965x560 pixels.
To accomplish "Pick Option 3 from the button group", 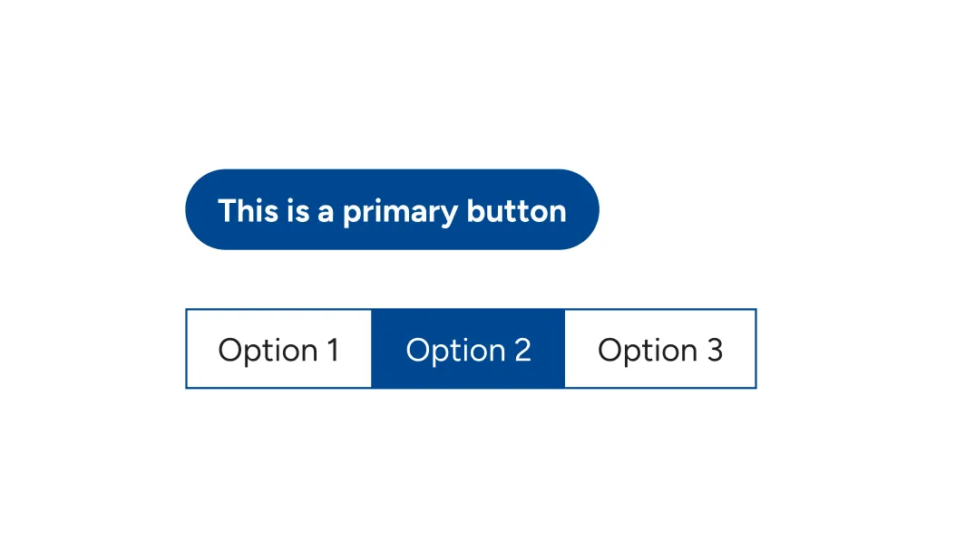I will 660,349.
